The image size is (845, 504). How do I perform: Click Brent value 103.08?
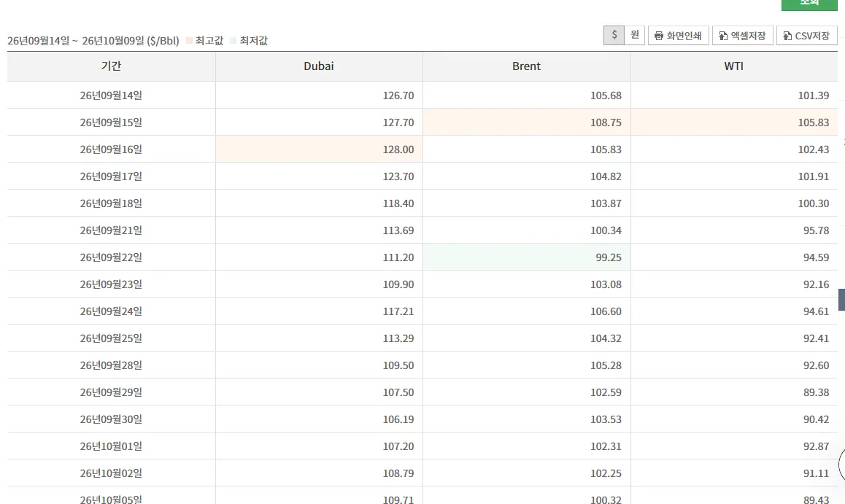click(606, 284)
